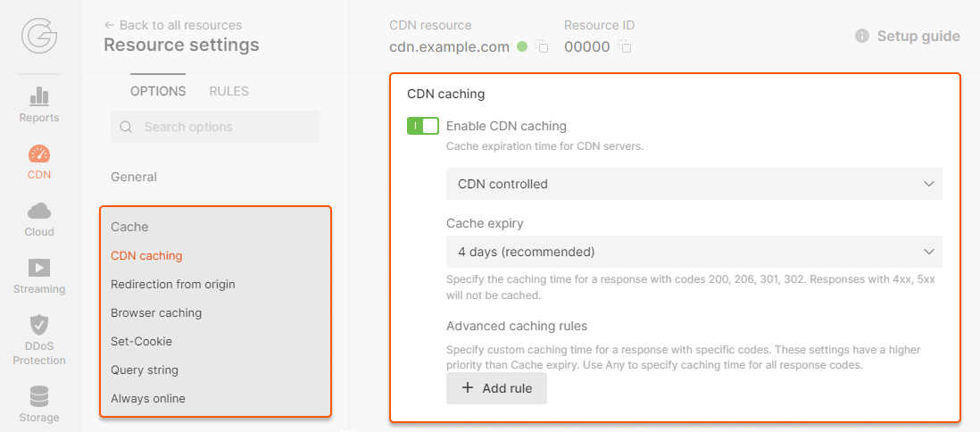980x432 pixels.
Task: Open the Cloud section icon
Action: (x=39, y=212)
